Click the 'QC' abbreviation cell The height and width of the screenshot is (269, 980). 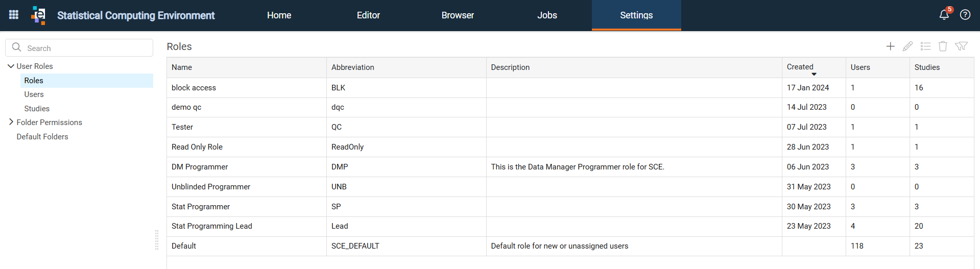coord(407,127)
